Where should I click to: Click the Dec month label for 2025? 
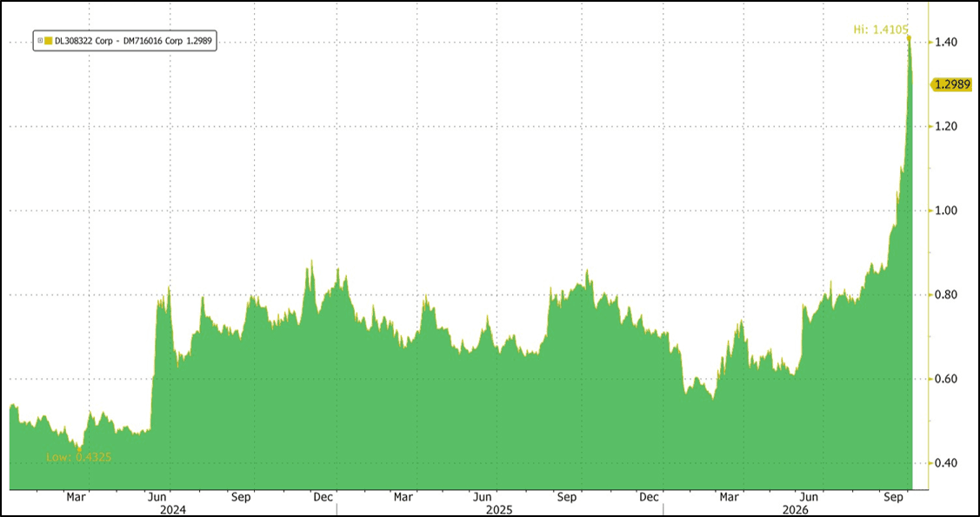[650, 498]
